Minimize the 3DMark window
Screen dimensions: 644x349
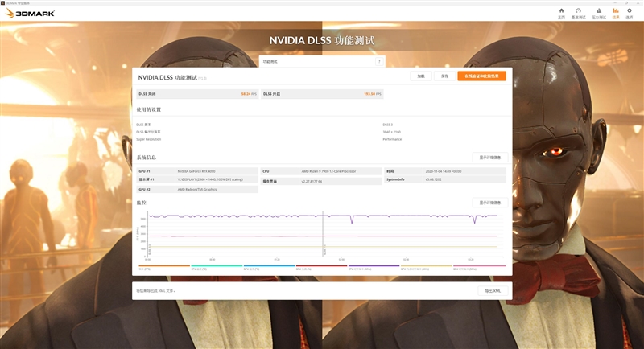pos(614,3)
